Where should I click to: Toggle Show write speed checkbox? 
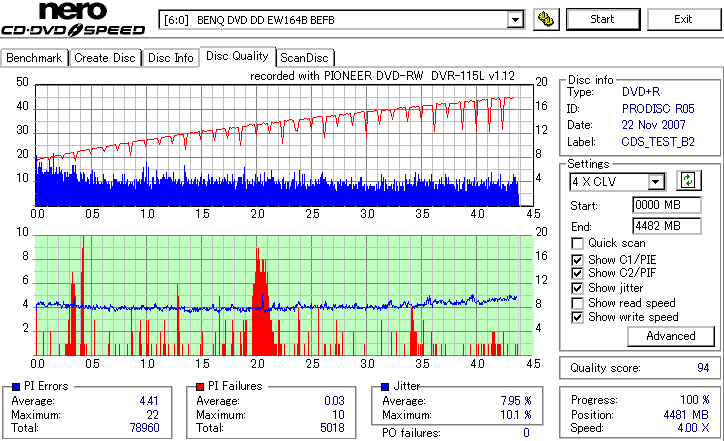pyautogui.click(x=577, y=317)
